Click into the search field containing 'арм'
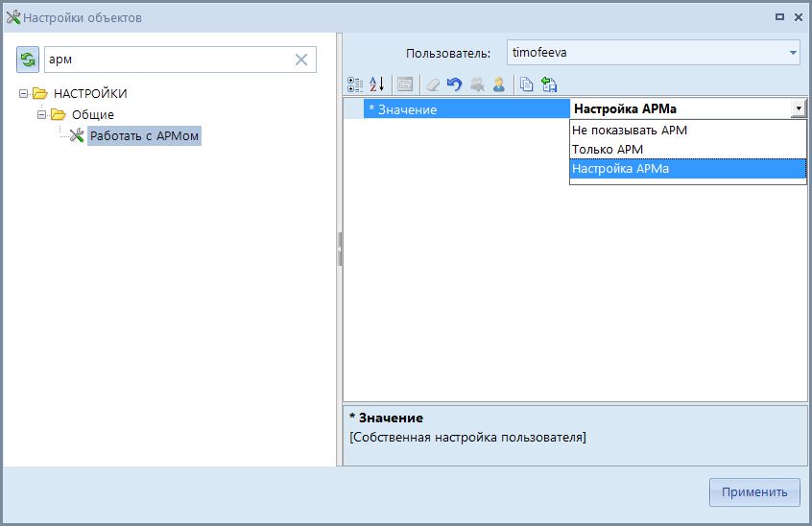This screenshot has width=812, height=526. point(168,60)
